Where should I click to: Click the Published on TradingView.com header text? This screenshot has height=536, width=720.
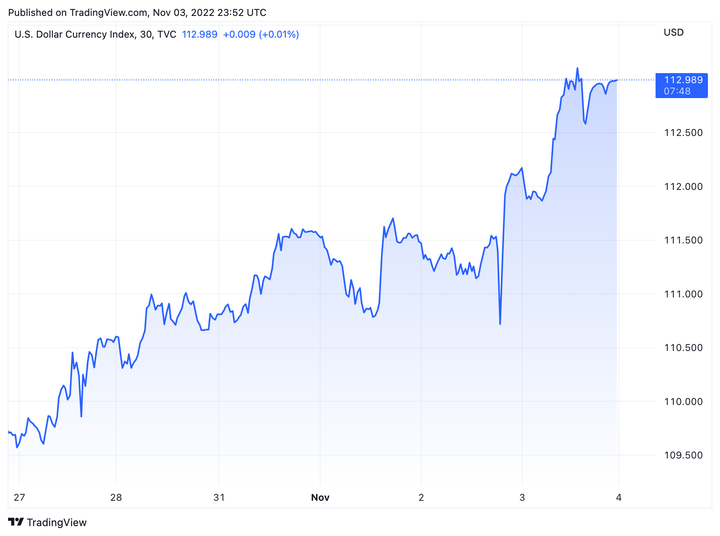137,12
